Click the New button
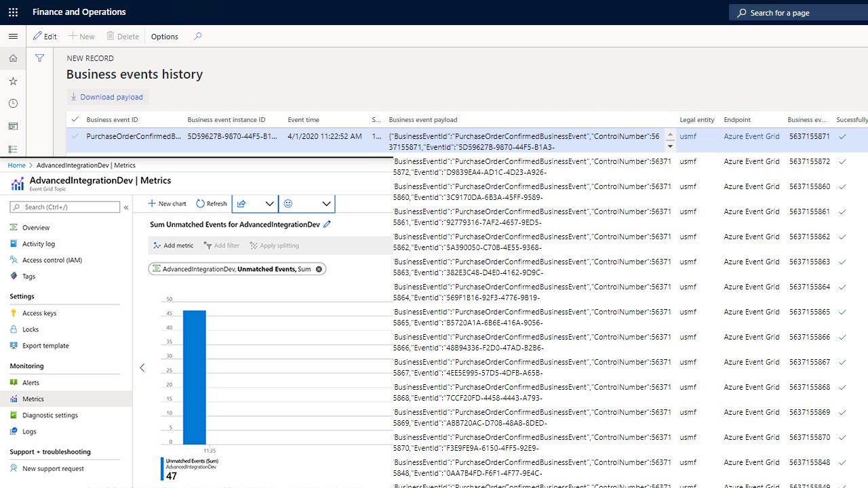Image resolution: width=868 pixels, height=488 pixels. click(81, 37)
